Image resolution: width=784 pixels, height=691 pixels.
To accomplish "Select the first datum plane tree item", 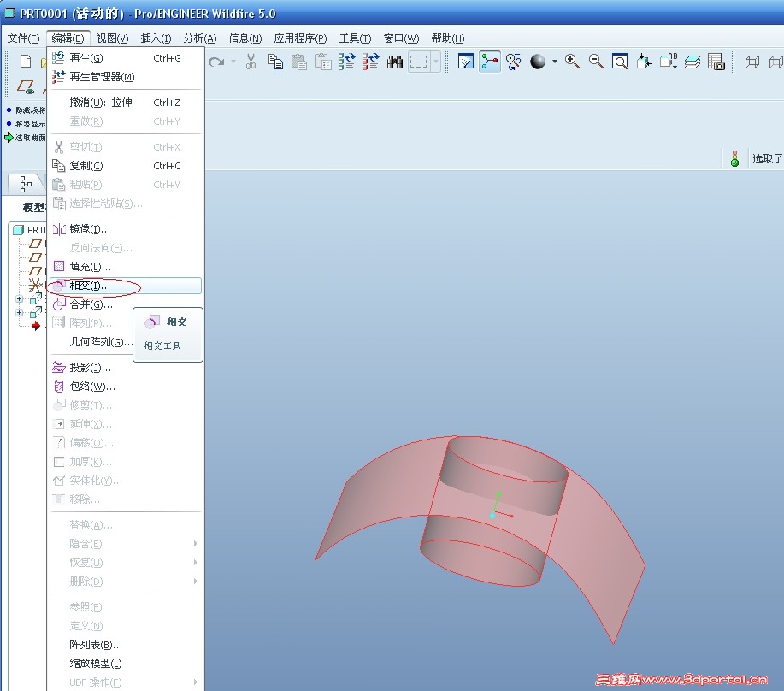I will tap(35, 244).
